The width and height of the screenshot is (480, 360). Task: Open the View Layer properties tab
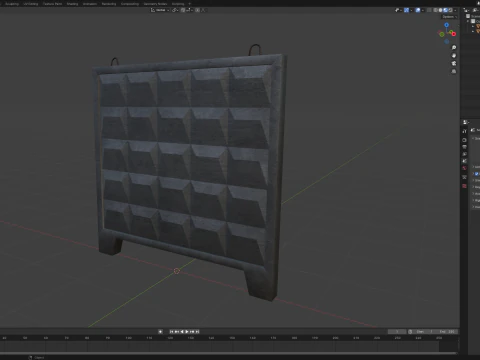(x=464, y=154)
